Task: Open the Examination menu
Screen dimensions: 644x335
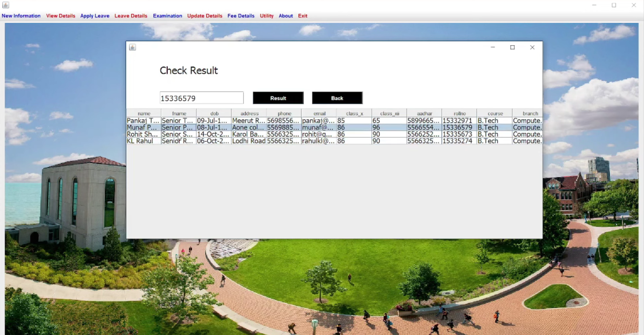Action: tap(167, 16)
